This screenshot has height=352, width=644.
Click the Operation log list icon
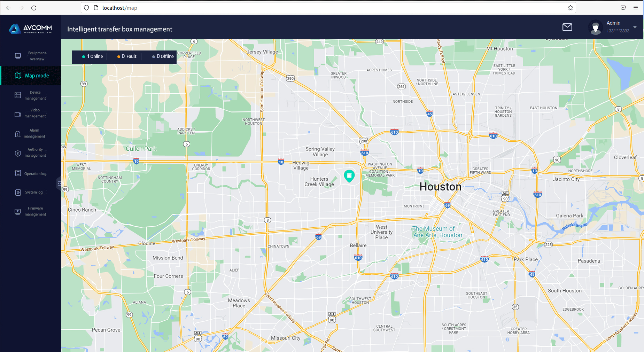click(x=18, y=173)
